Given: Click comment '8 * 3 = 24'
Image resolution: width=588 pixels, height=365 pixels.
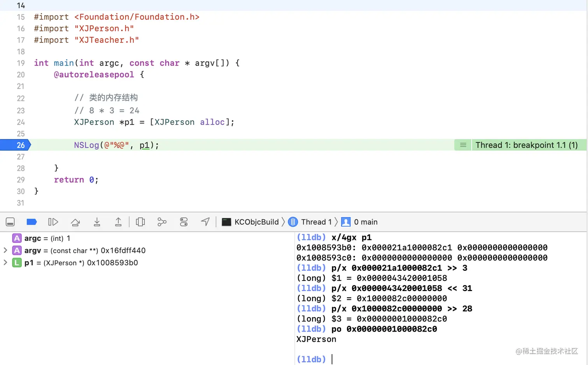Looking at the screenshot, I should click(107, 111).
